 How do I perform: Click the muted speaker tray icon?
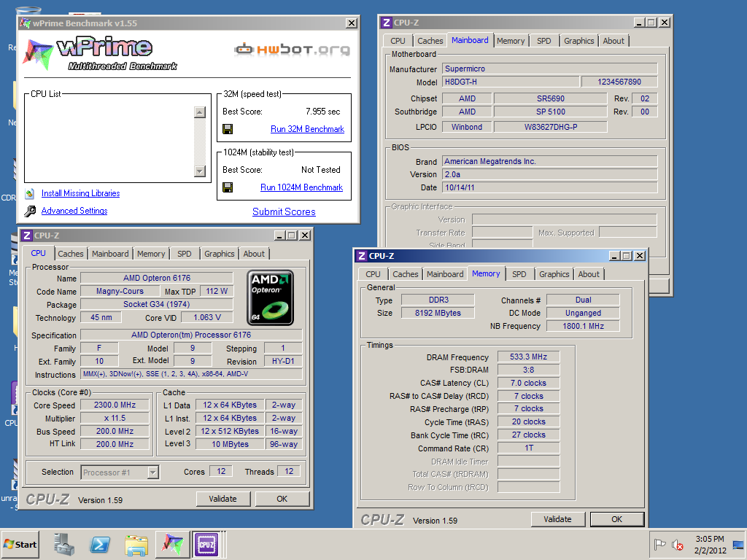pyautogui.click(x=677, y=544)
